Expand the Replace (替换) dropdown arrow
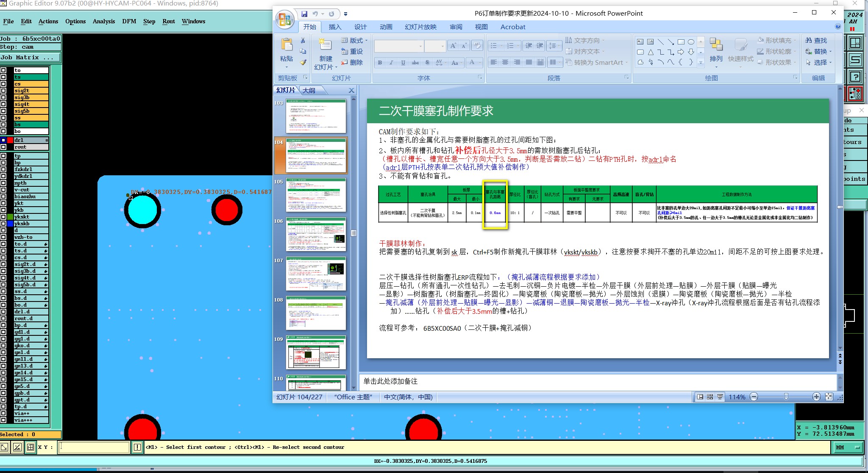Screen dimensions: 868x473 [830, 51]
